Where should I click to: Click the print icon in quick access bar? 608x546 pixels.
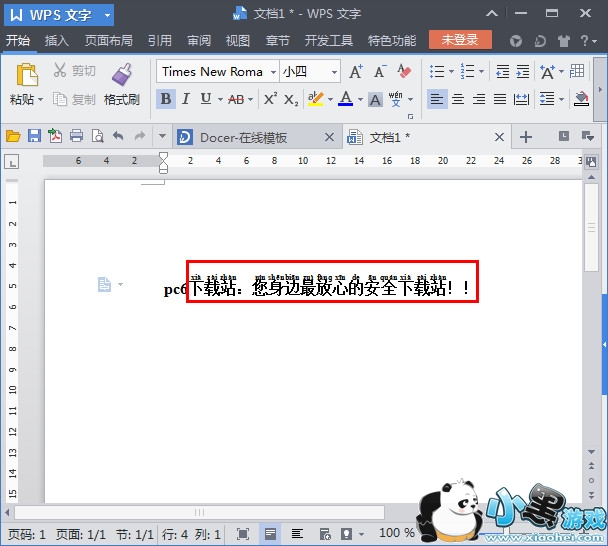coord(76,136)
